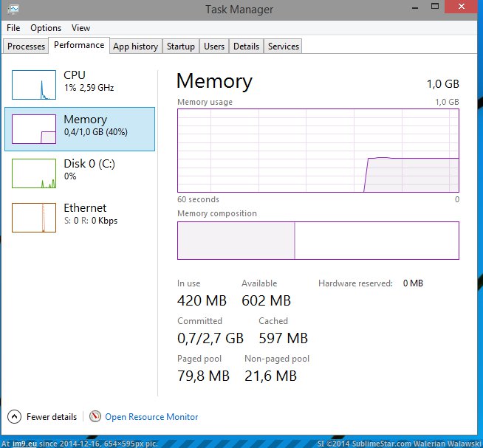Switch to the Services tab
Screen dimensions: 483x448
pos(284,46)
